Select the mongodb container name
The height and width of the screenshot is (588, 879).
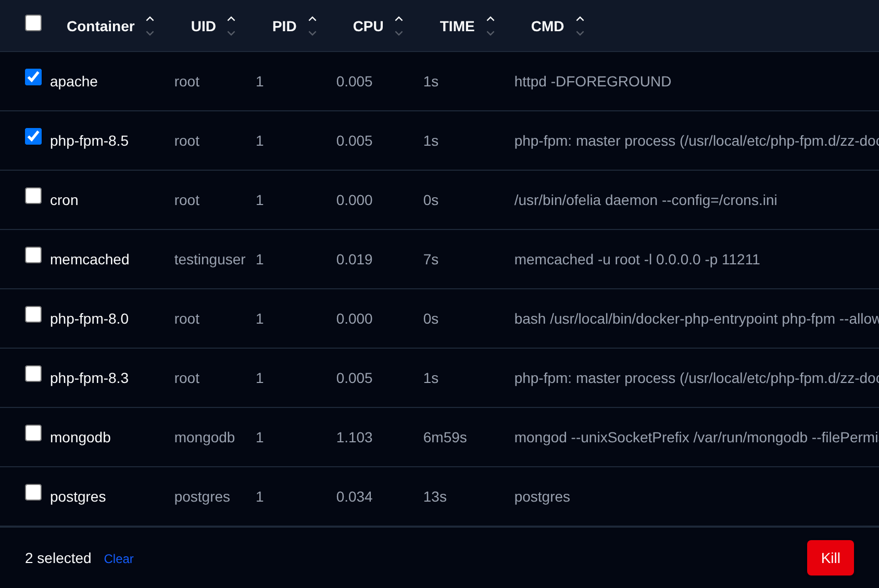point(80,438)
